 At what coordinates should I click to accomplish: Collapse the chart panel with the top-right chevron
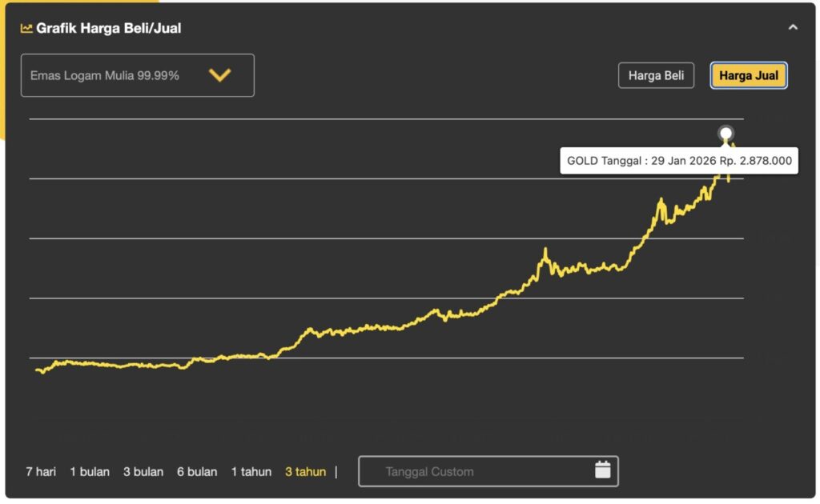(x=794, y=26)
